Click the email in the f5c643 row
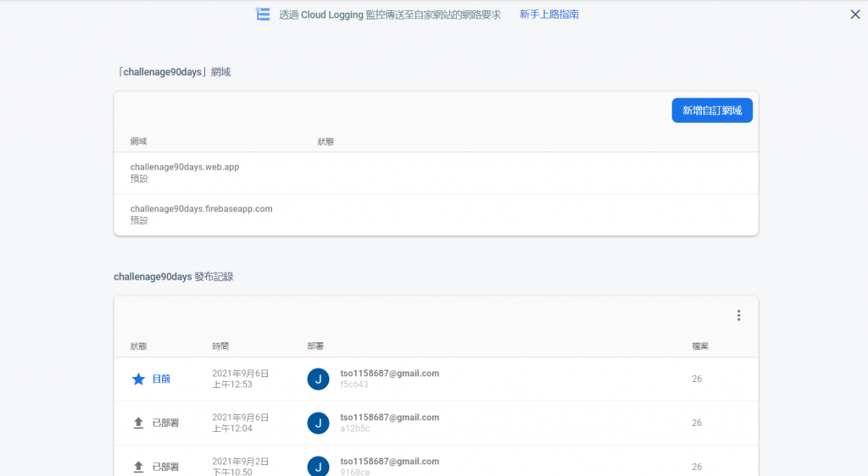 pos(390,374)
